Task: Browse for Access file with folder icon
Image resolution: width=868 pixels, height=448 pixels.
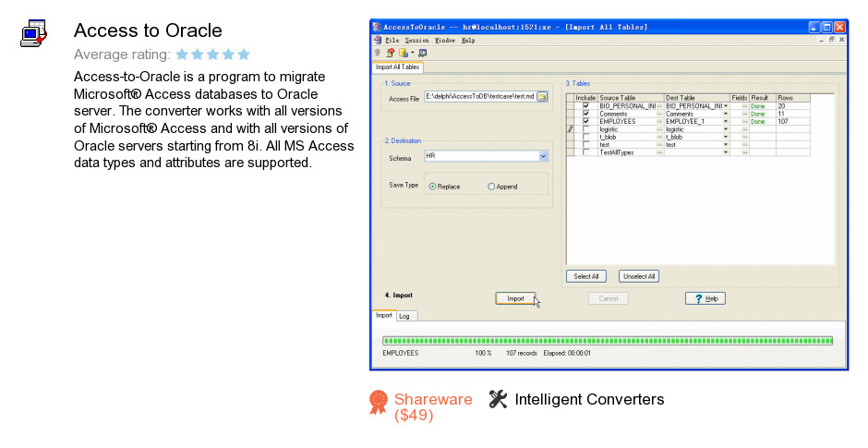Action: [542, 96]
